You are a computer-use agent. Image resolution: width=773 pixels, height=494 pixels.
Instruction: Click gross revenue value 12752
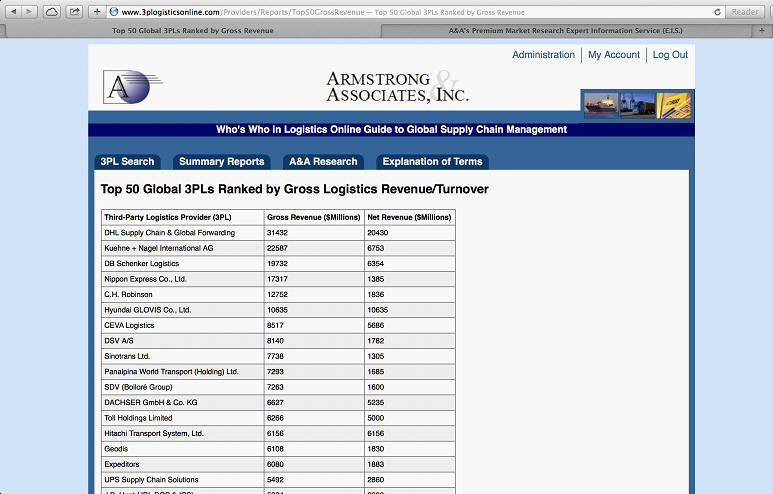point(277,294)
